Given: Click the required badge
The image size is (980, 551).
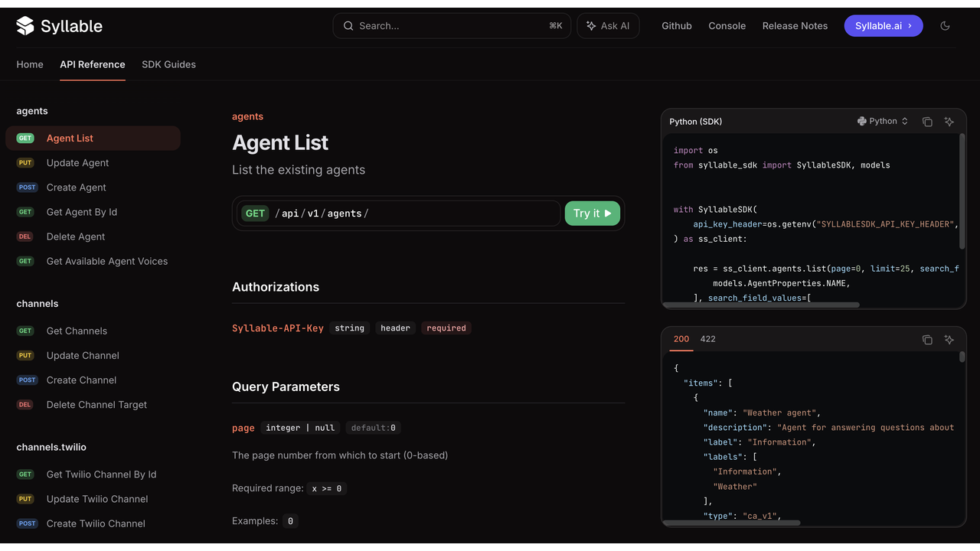Looking at the screenshot, I should 446,328.
